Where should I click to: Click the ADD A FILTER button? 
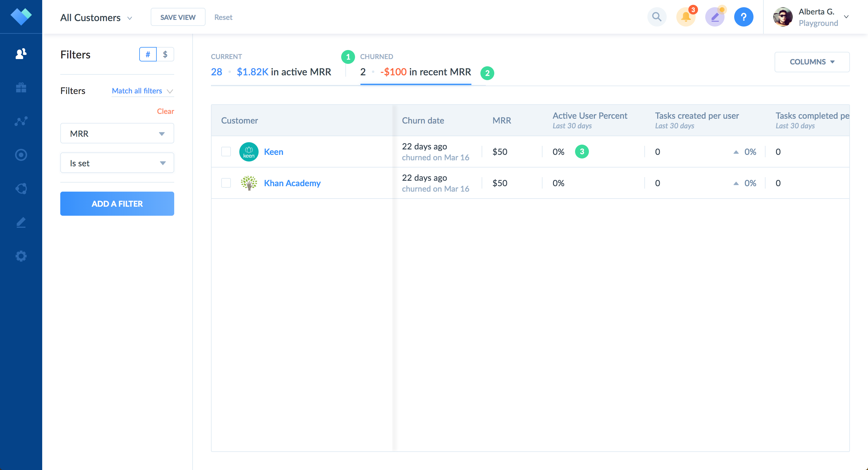[117, 203]
